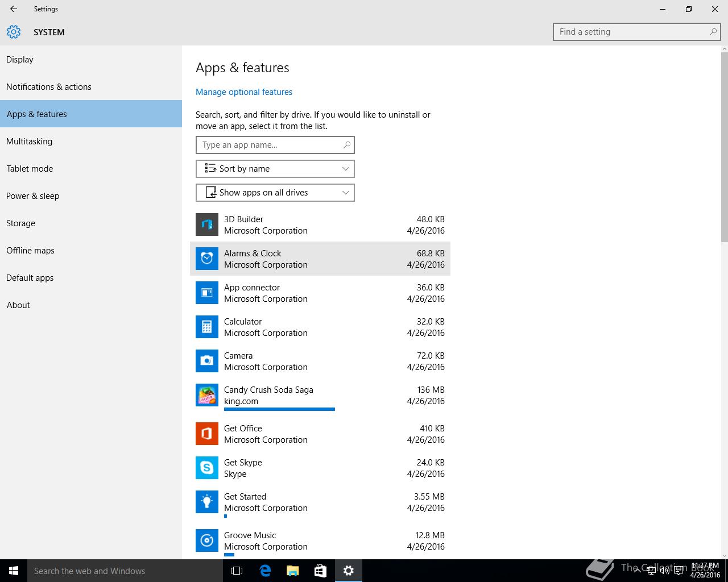728x582 pixels.
Task: Select the 3D Builder name text
Action: click(243, 219)
